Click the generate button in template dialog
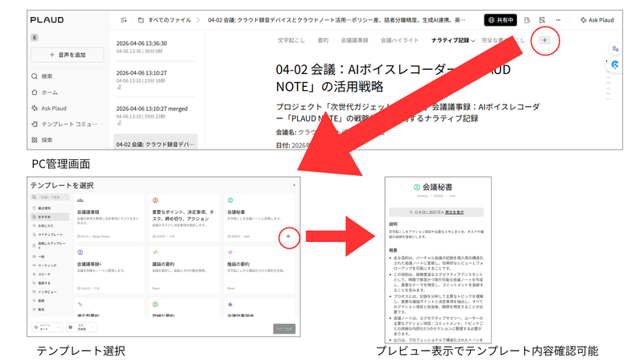The width and height of the screenshot is (644, 362). (284, 329)
